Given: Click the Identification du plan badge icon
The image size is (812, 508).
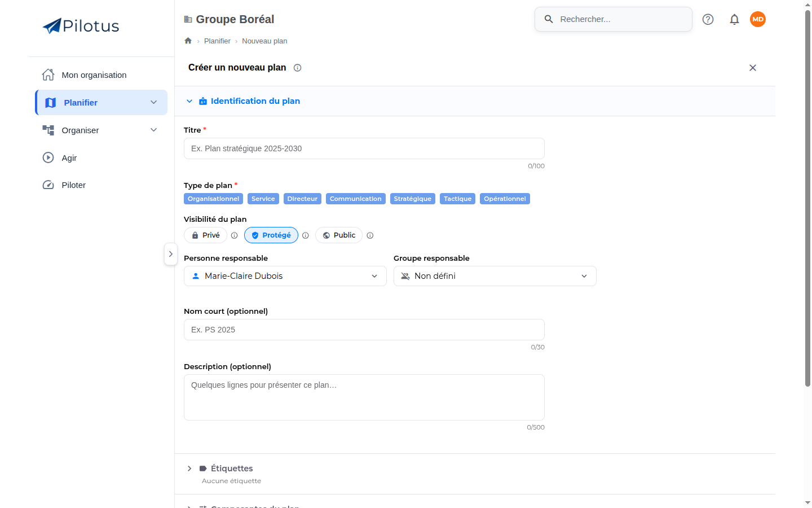Looking at the screenshot, I should click(x=203, y=101).
